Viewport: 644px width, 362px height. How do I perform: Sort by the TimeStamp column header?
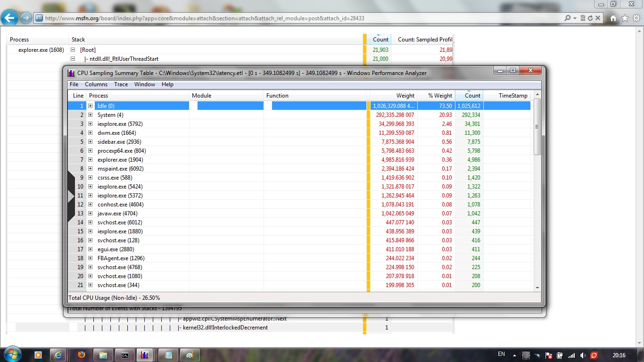coord(507,96)
